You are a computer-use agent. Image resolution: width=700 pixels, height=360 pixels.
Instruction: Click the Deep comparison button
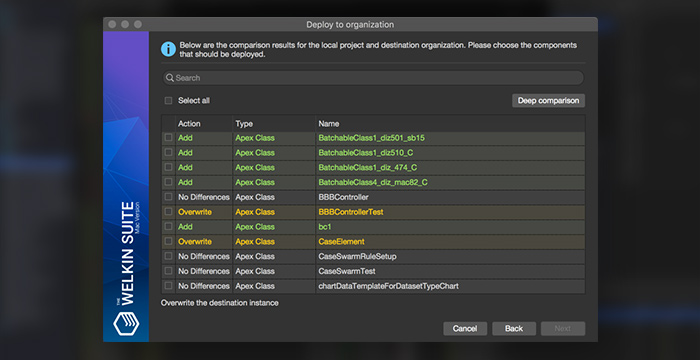(548, 100)
